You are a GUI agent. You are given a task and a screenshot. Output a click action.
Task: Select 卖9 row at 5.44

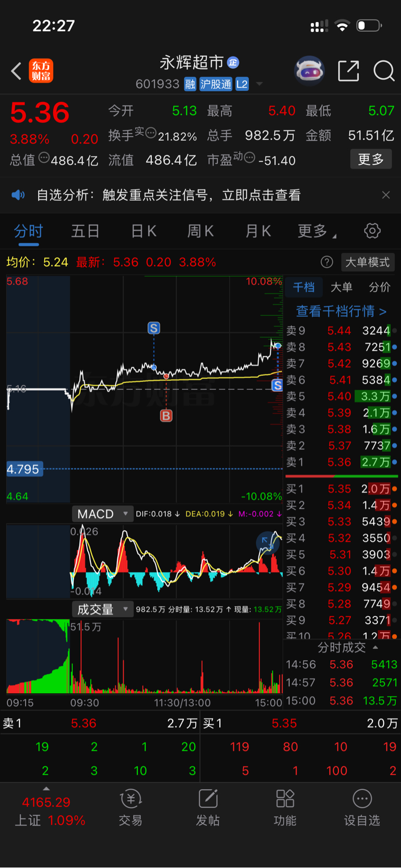341,330
